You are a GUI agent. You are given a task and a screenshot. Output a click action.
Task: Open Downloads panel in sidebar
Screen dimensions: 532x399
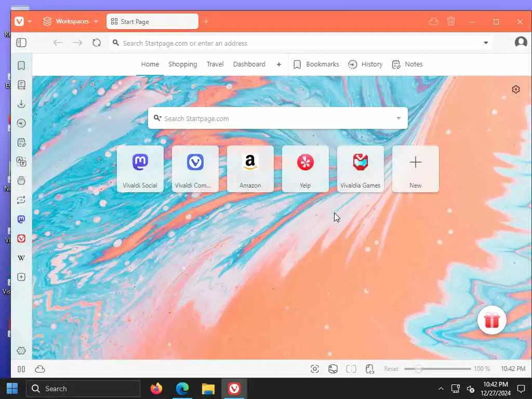point(21,104)
